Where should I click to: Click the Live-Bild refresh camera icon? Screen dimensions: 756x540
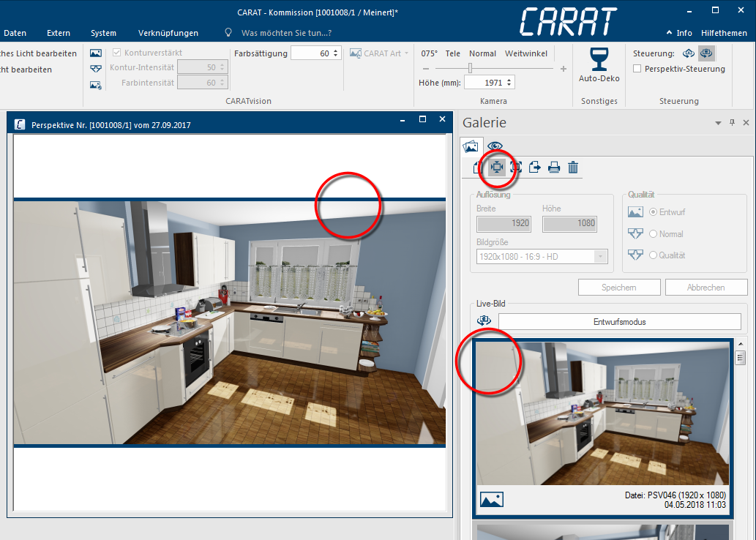(x=484, y=321)
